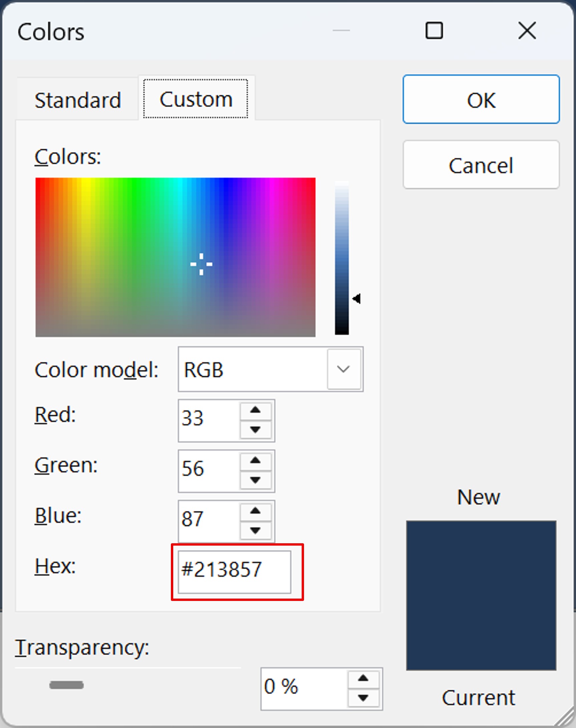The height and width of the screenshot is (728, 576).
Task: Confirm color with the OK button
Action: coord(481,100)
